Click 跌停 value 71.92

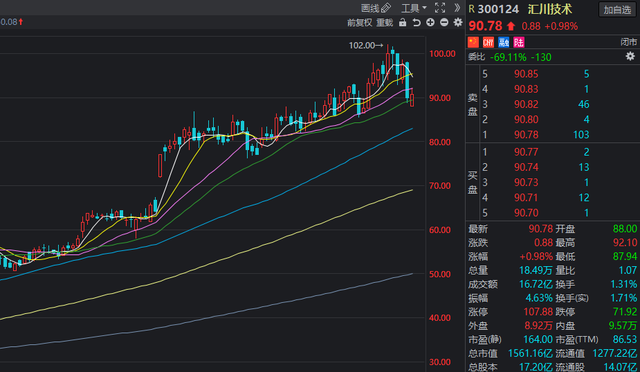tap(624, 312)
